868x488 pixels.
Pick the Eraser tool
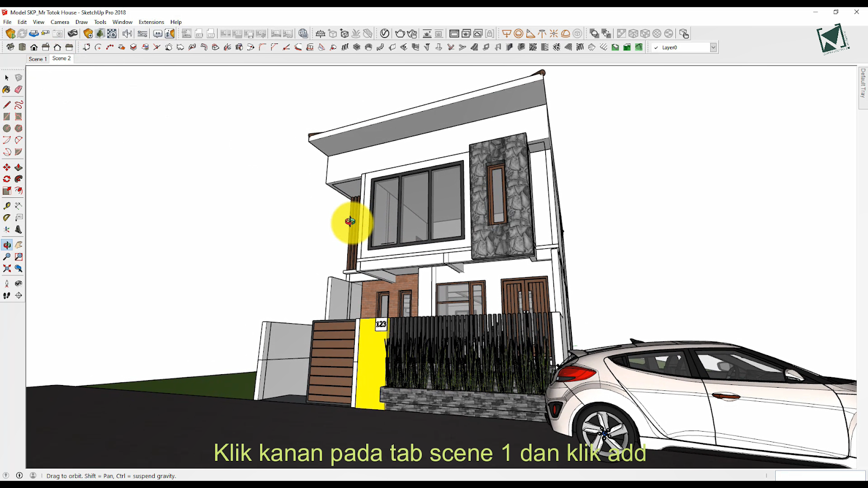point(18,89)
